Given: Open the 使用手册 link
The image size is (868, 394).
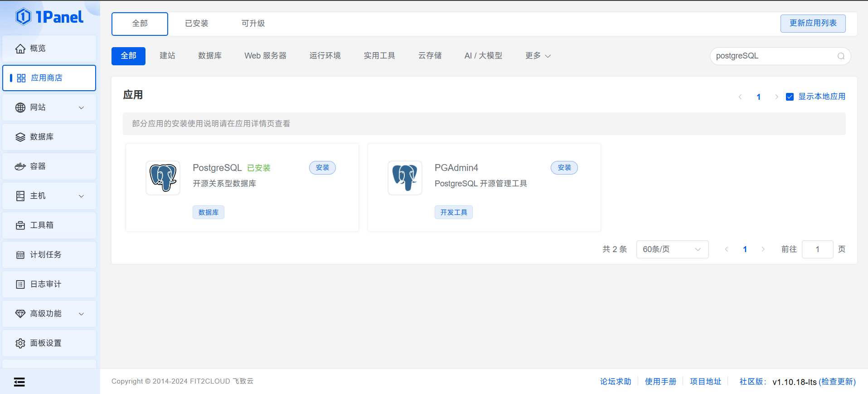Looking at the screenshot, I should click(660, 382).
